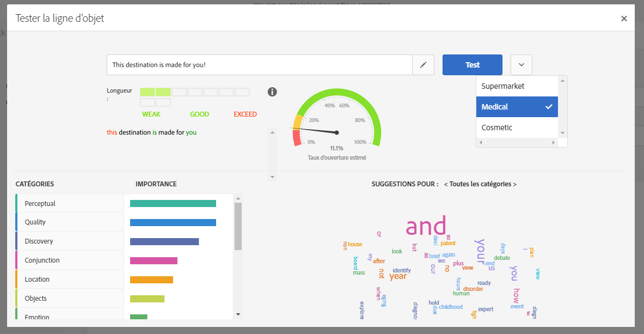Click the subject line text field
The height and width of the screenshot is (334, 644).
point(260,65)
